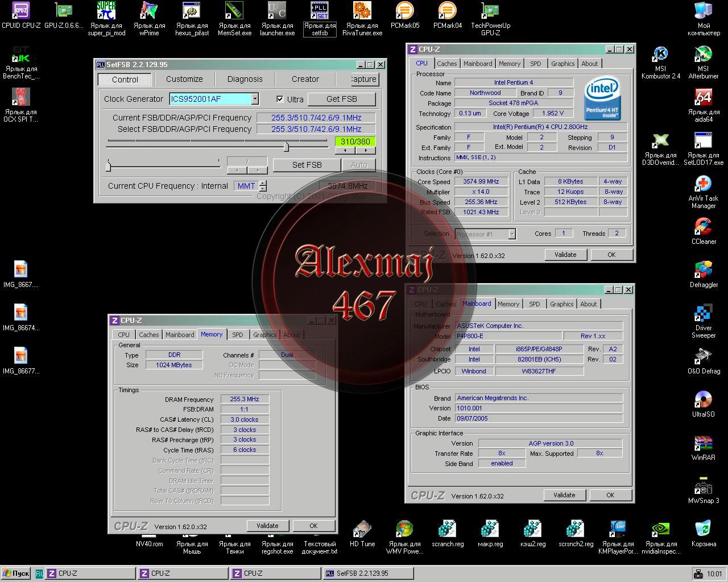Click Validate in the Memory CPU-Z window
Image resolution: width=728 pixels, height=582 pixels.
267,526
